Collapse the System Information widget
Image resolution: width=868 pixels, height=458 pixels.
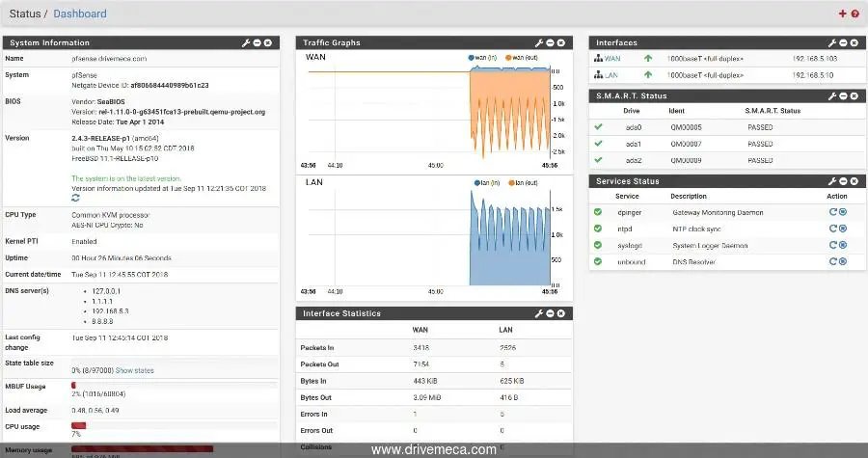(x=257, y=42)
